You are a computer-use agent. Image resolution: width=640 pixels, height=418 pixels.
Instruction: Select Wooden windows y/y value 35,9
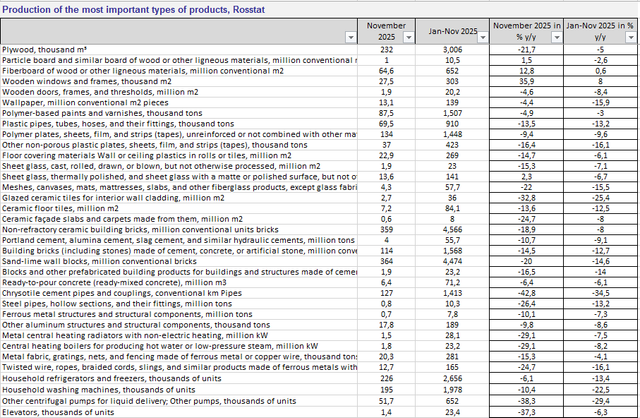(x=527, y=82)
